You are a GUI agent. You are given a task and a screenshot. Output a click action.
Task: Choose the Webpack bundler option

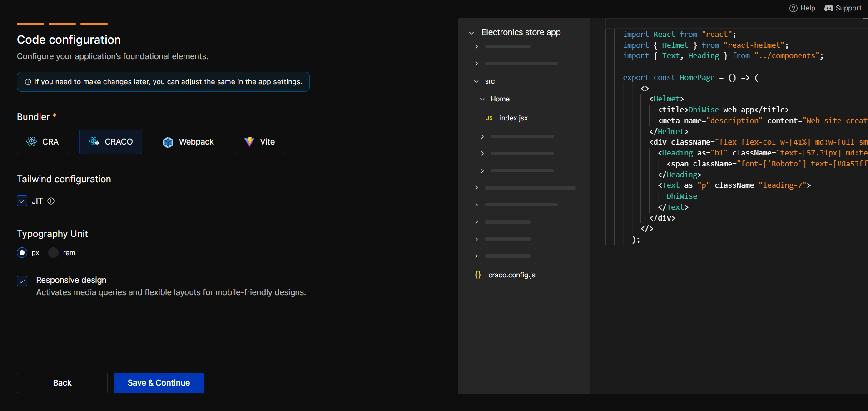[188, 142]
